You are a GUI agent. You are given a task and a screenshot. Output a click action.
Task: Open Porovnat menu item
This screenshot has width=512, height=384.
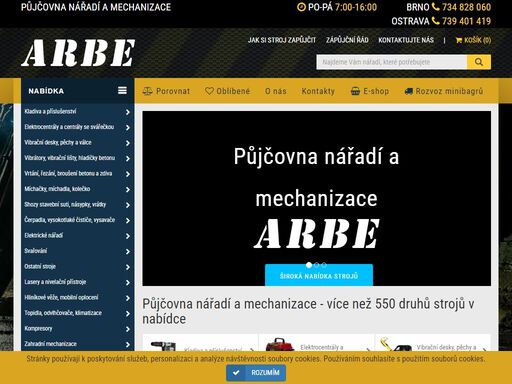[166, 91]
